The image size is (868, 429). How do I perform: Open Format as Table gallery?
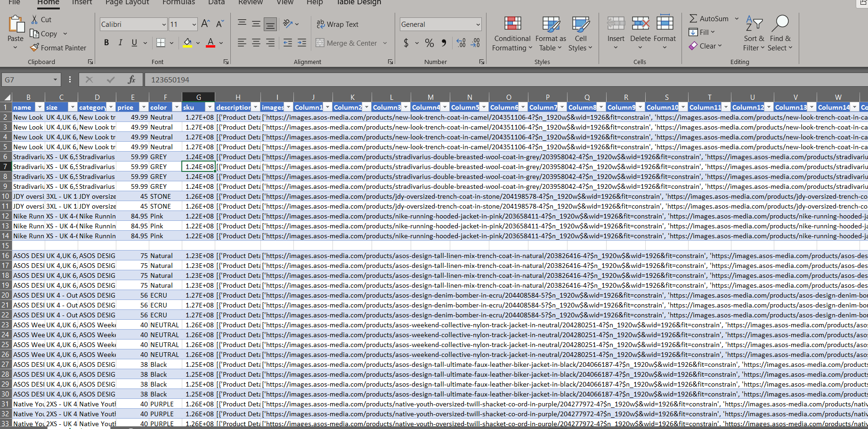click(551, 33)
